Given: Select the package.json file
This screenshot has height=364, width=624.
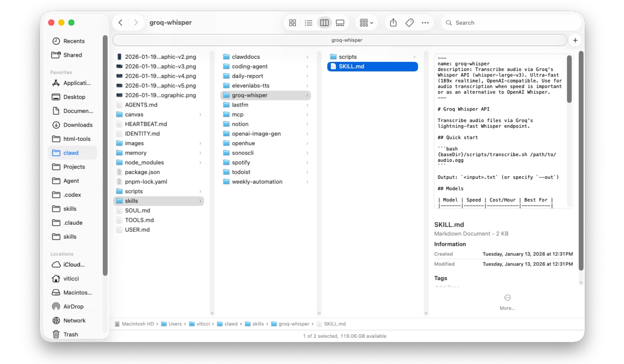Looking at the screenshot, I should click(159, 172).
